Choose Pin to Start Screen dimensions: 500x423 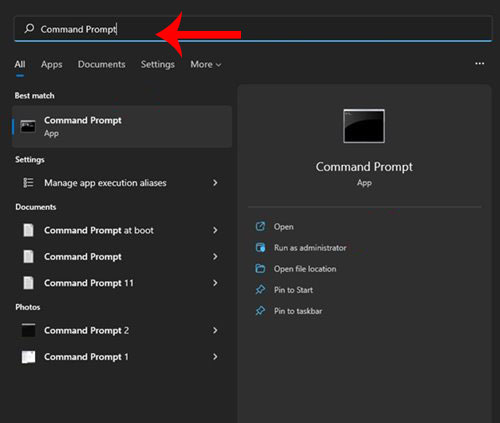pyautogui.click(x=293, y=290)
